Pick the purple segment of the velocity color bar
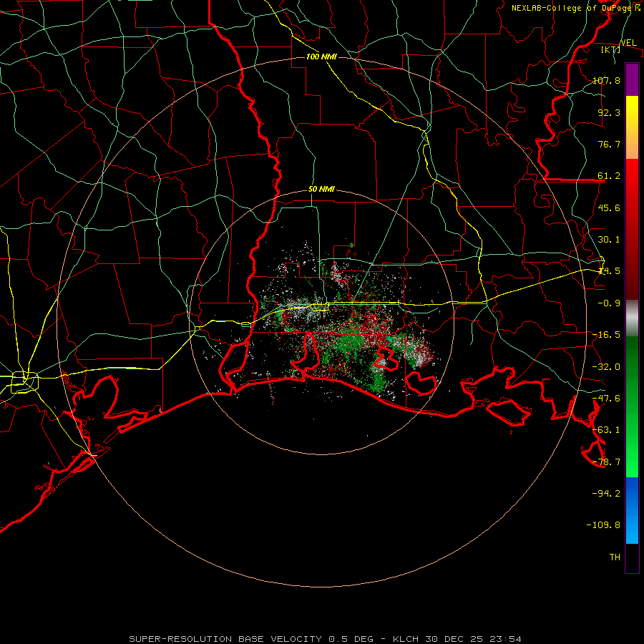Image resolution: width=644 pixels, height=644 pixels. point(632,79)
